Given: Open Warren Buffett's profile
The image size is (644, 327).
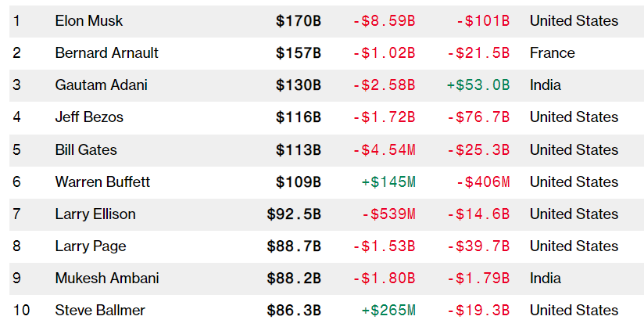Looking at the screenshot, I should 102,181.
